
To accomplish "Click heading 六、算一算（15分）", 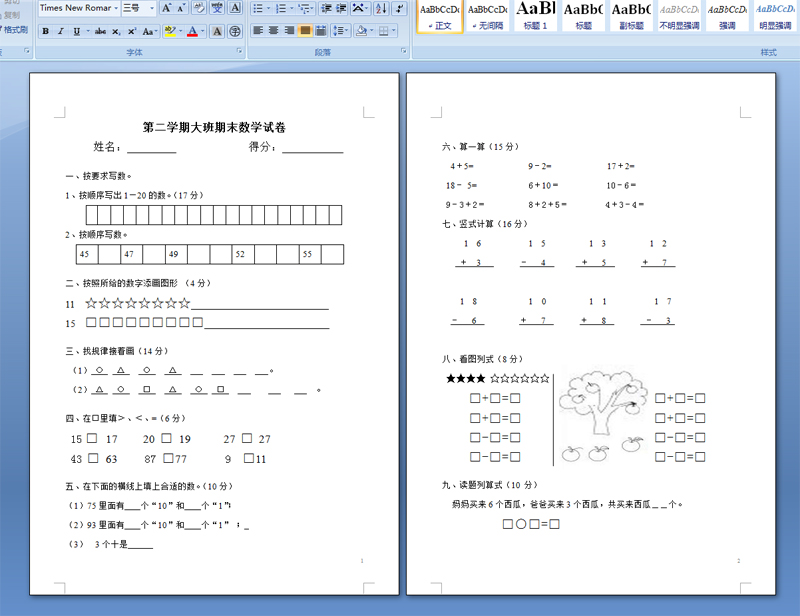I will click(x=480, y=146).
